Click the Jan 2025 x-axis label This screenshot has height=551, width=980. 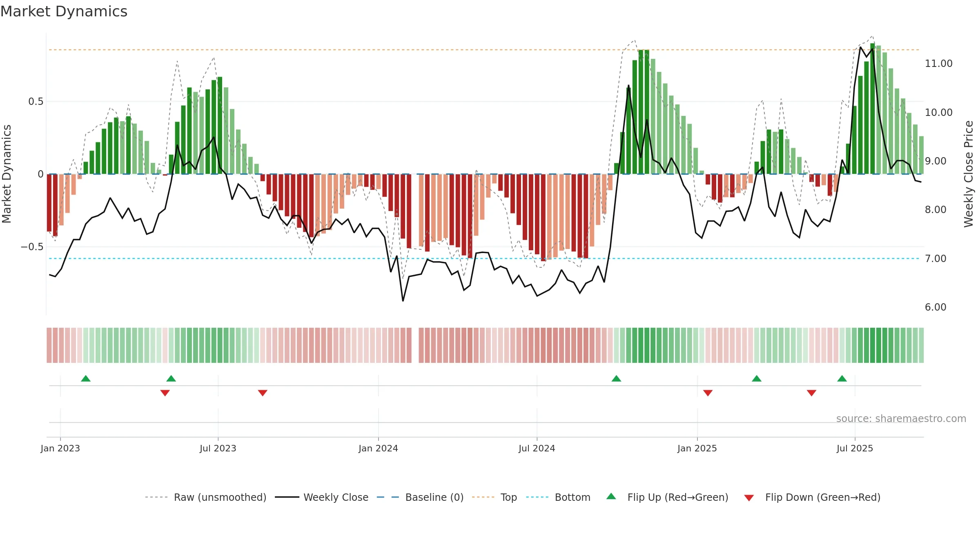point(697,448)
